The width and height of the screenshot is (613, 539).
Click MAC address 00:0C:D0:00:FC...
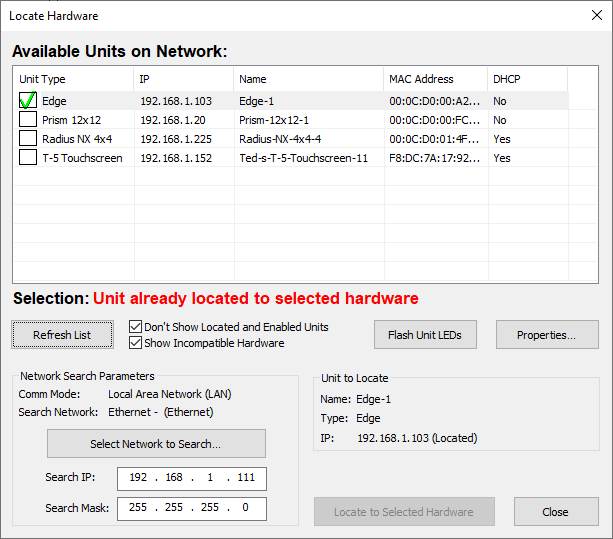click(x=434, y=120)
